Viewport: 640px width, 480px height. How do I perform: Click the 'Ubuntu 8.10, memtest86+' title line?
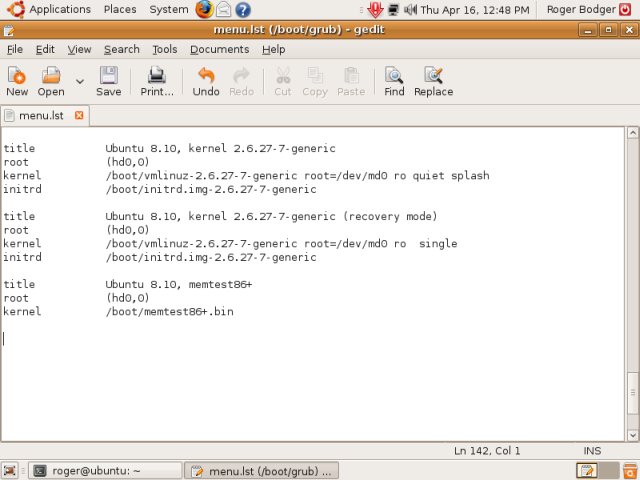(x=128, y=284)
